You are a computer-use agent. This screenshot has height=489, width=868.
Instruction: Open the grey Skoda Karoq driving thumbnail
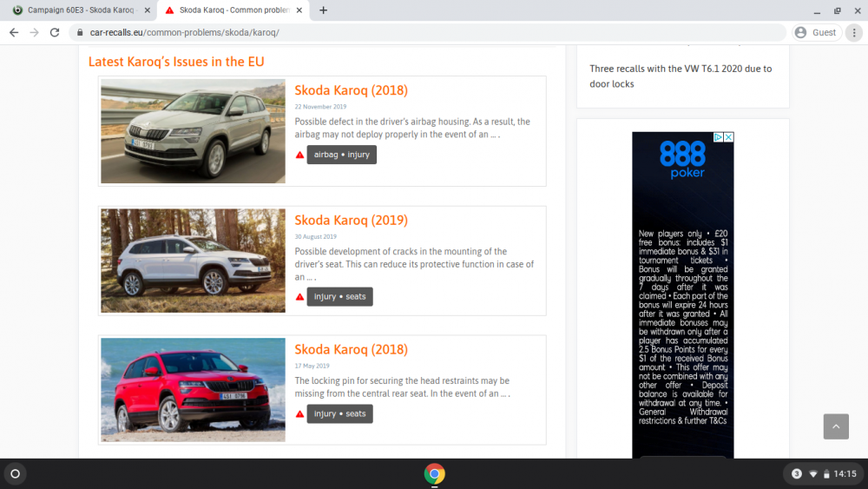pyautogui.click(x=194, y=131)
